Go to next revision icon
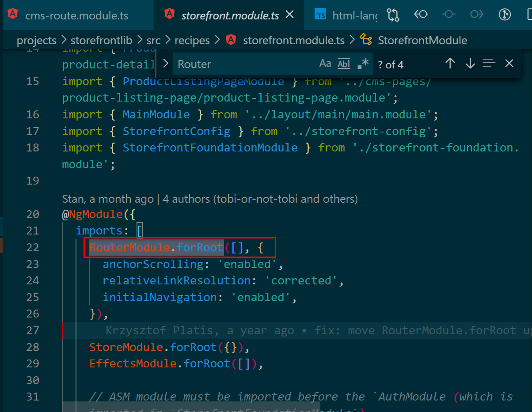 476,15
